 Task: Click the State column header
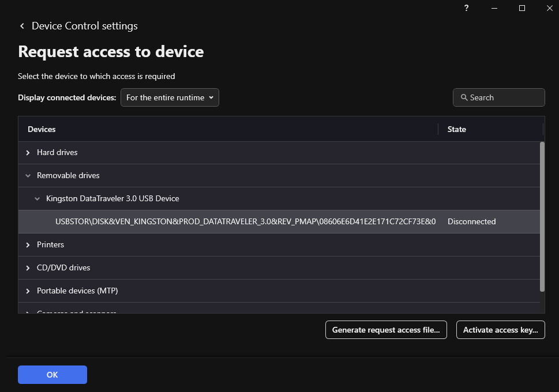[x=456, y=129]
